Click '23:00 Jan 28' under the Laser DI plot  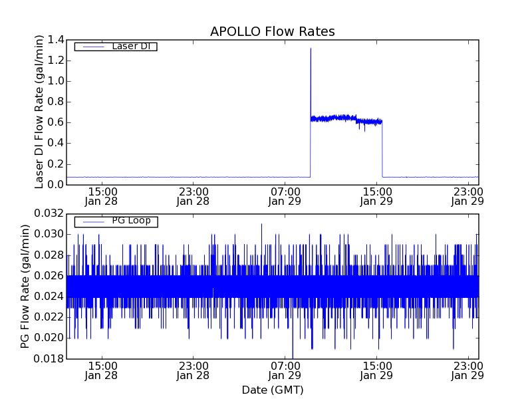[193, 197]
